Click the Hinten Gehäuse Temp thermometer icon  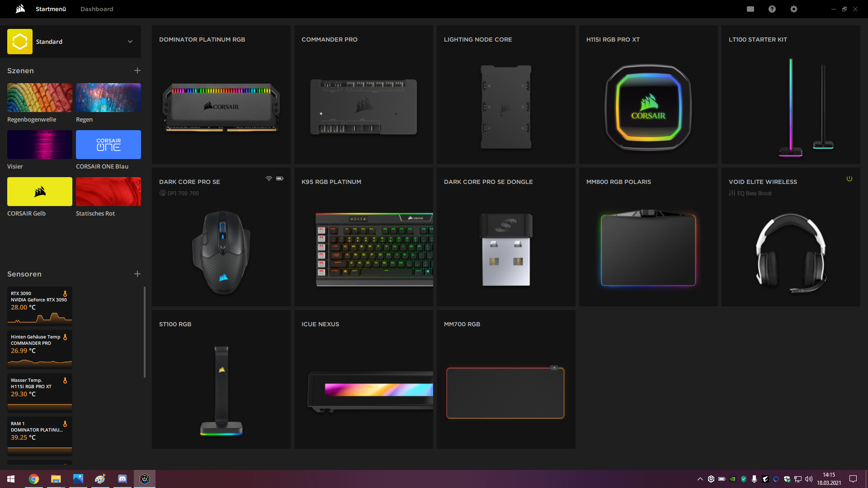[x=65, y=337]
